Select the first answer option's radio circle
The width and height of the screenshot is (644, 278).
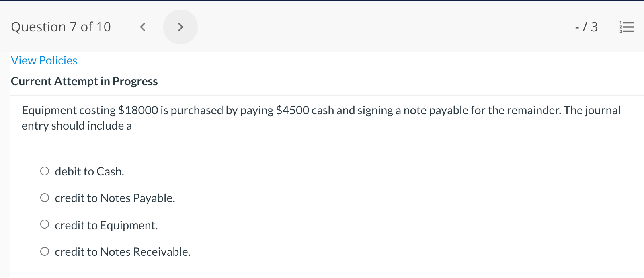point(45,171)
